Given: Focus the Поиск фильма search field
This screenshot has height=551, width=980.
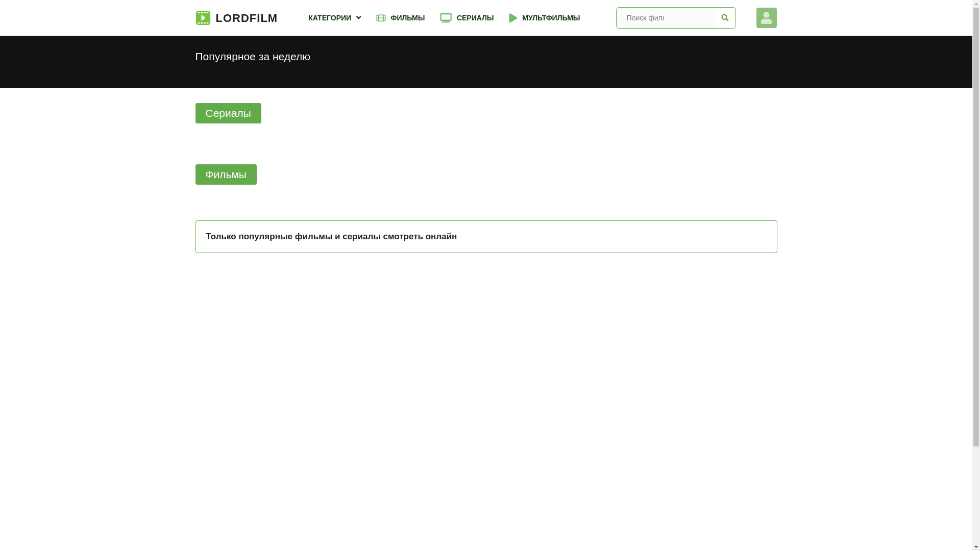Looking at the screenshot, I should coord(665,18).
